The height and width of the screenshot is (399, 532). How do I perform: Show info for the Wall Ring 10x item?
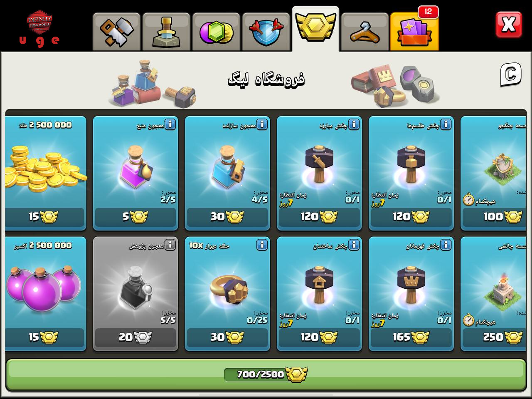point(262,245)
